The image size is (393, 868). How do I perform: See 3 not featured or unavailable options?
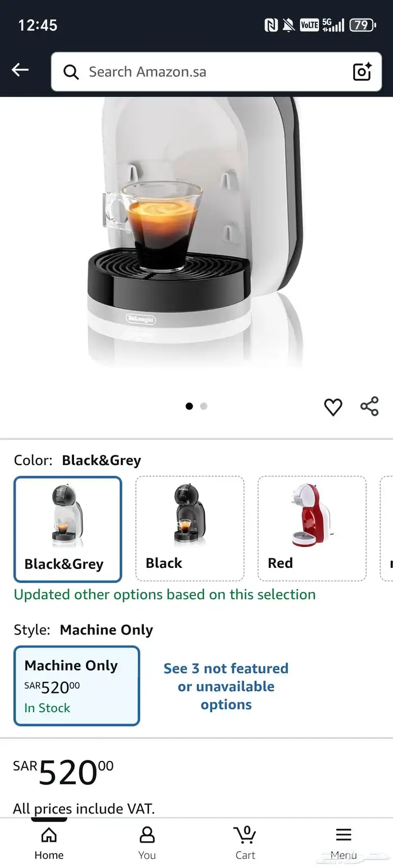coord(226,686)
